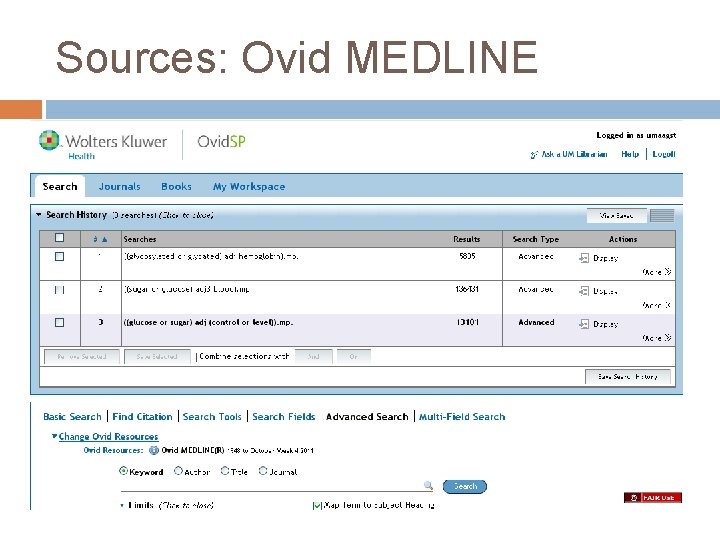Click the blue Search button
This screenshot has width=720, height=540.
[x=465, y=486]
